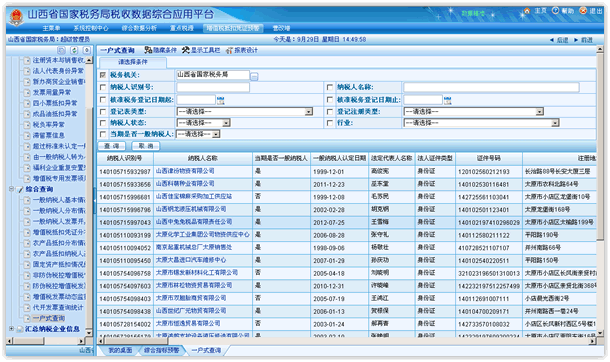Open the 当期是否一般纳税人 dropdown
610x362 pixels.
click(x=198, y=134)
